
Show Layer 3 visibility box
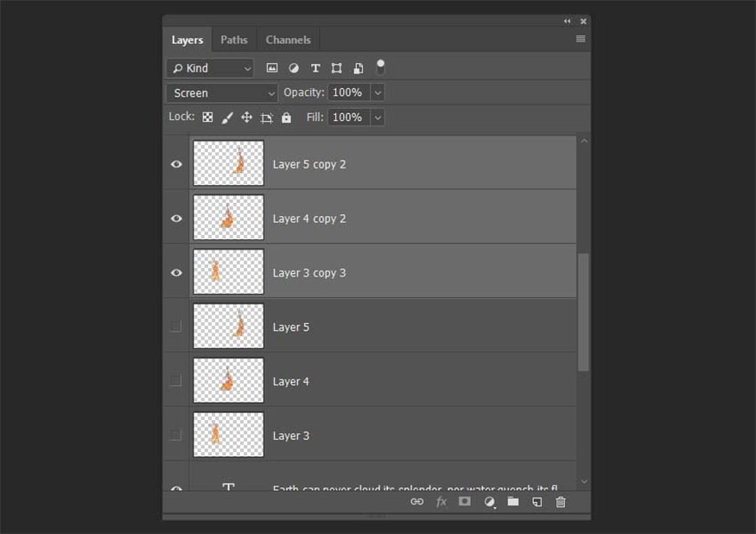pyautogui.click(x=176, y=435)
